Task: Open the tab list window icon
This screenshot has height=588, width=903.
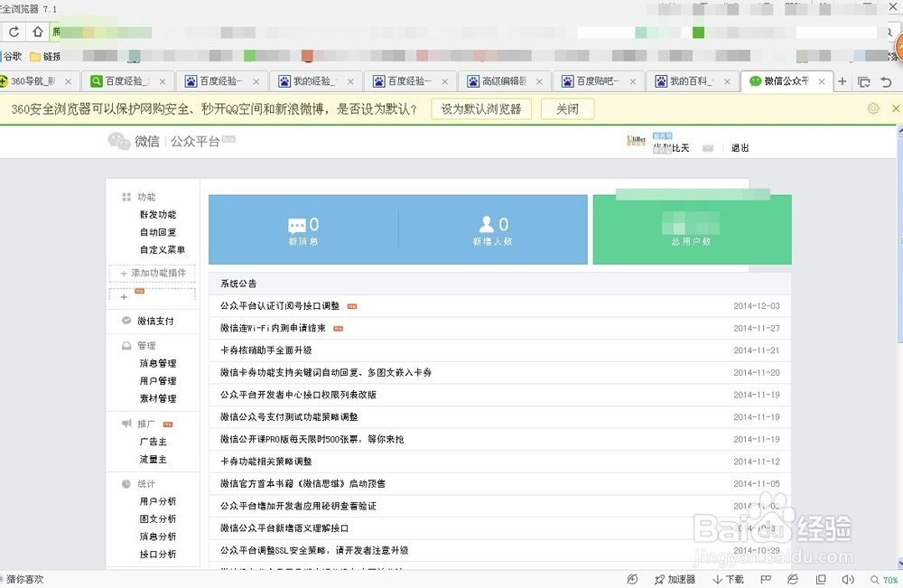Action: (x=864, y=82)
